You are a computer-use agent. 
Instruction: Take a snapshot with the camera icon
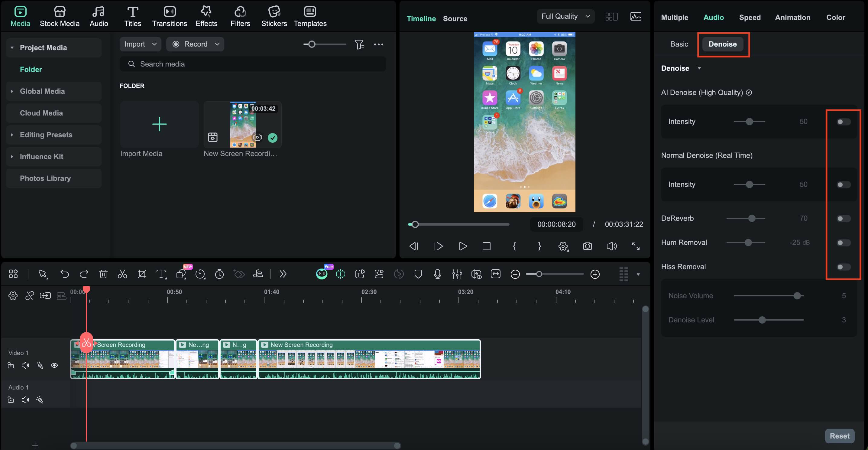click(x=587, y=246)
